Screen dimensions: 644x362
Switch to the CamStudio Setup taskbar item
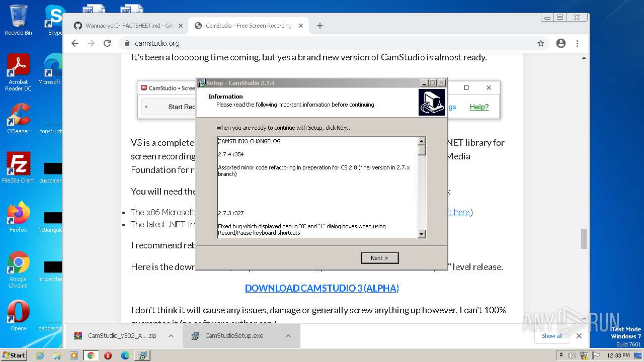[x=142, y=355]
